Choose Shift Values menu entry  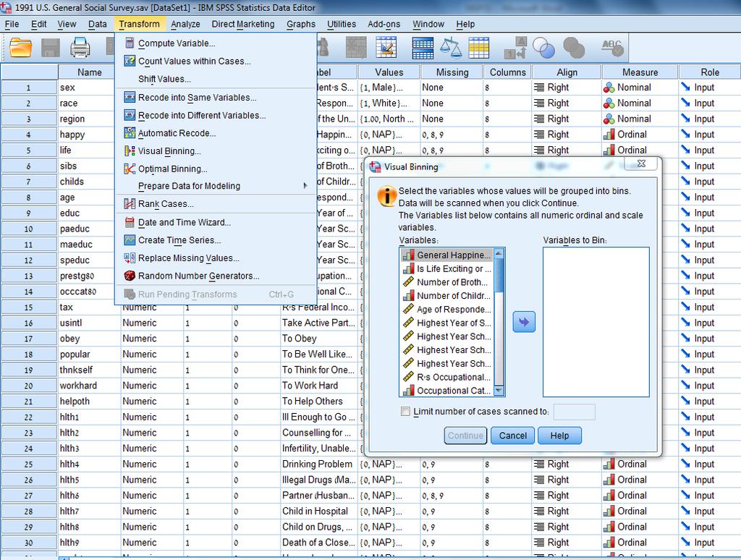[x=216, y=80]
